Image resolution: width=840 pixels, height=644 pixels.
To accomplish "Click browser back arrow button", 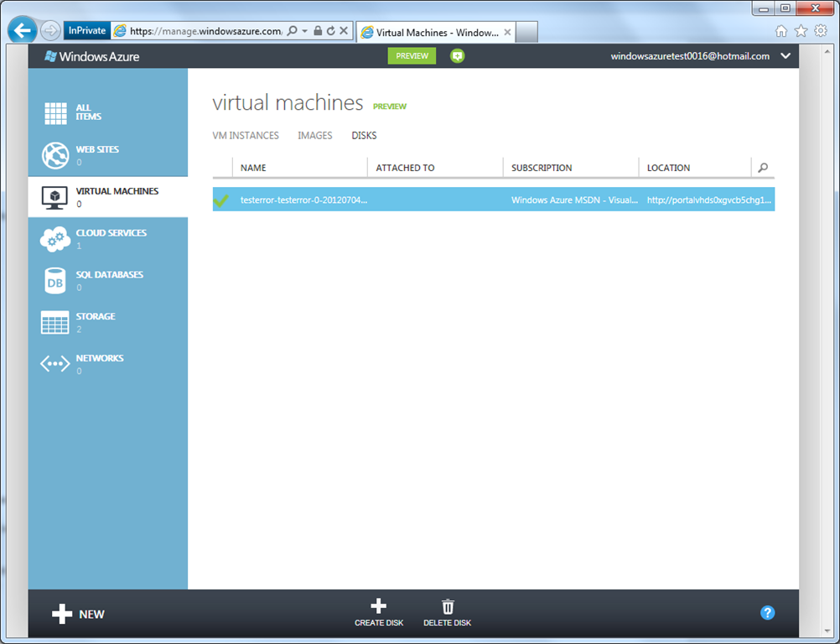I will [23, 30].
